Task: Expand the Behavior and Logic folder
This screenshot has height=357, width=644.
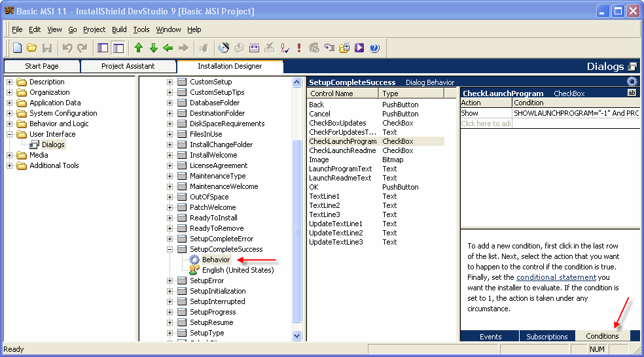Action: click(x=10, y=124)
